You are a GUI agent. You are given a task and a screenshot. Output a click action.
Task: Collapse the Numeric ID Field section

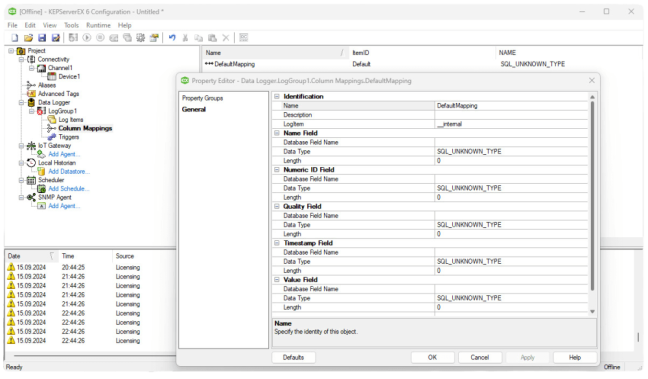[277, 169]
